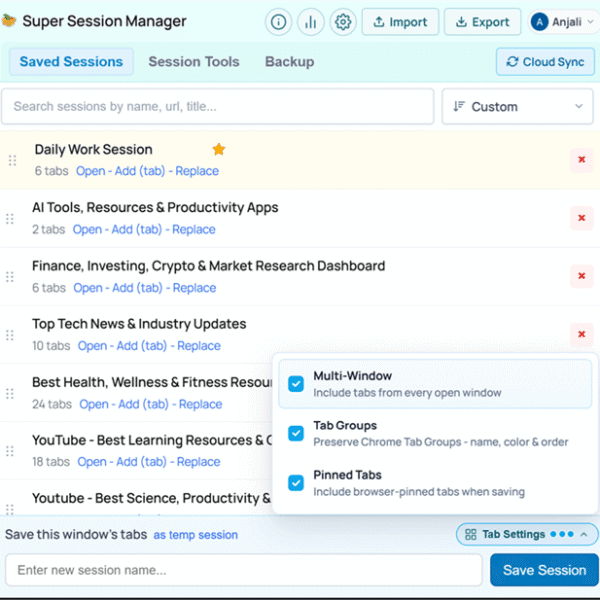Add tab to YouTube Best Learning session
Viewport: 600px width, 600px height.
[x=141, y=462]
